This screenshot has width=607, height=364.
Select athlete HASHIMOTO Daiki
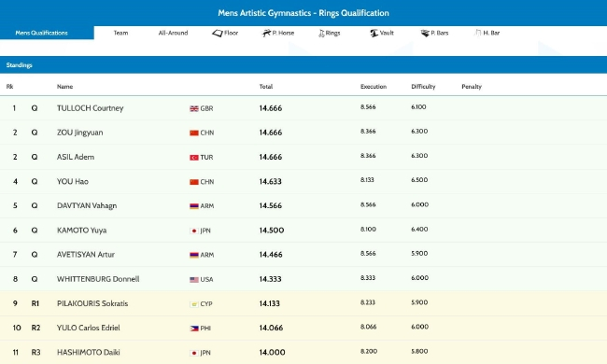[89, 353]
